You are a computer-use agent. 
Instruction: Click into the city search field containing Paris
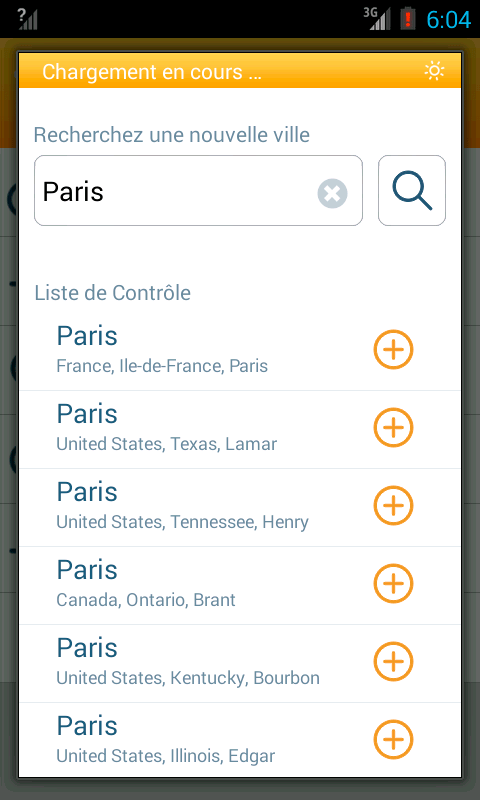(x=198, y=190)
